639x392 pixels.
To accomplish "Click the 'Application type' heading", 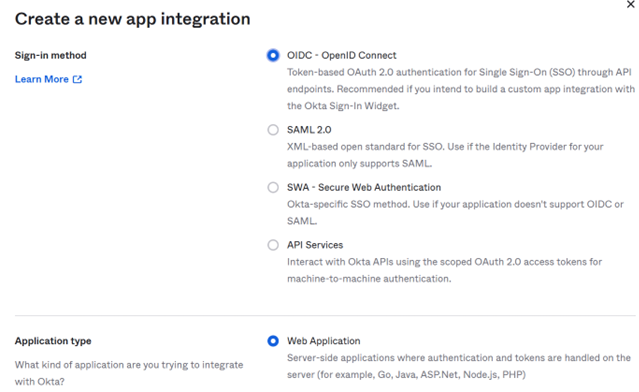I will (53, 341).
